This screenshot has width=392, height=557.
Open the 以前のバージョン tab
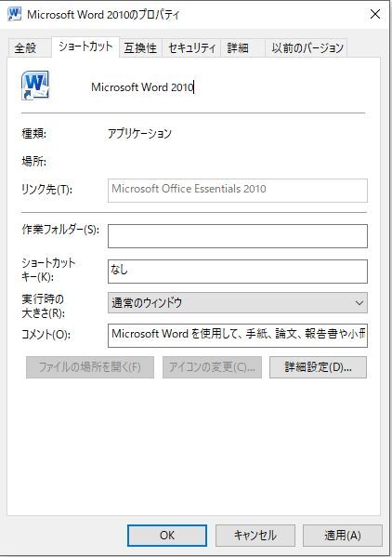[307, 47]
